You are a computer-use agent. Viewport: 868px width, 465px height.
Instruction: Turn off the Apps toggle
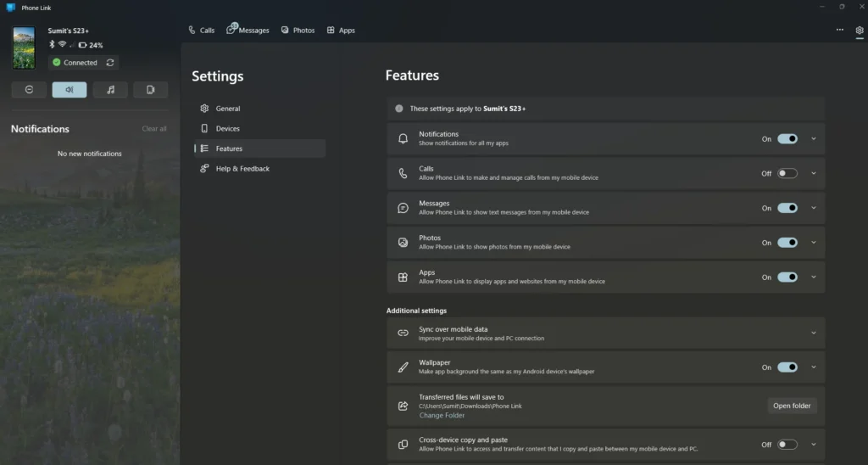pyautogui.click(x=787, y=277)
